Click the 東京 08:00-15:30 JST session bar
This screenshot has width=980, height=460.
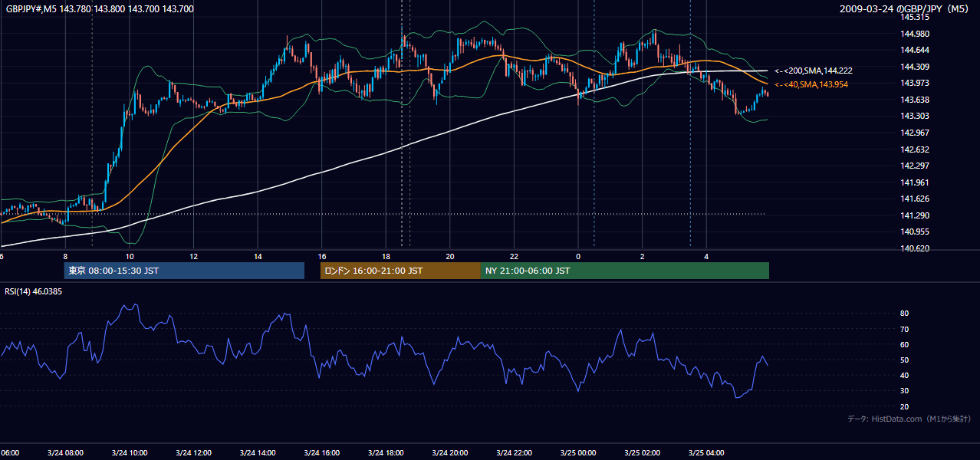click(184, 271)
